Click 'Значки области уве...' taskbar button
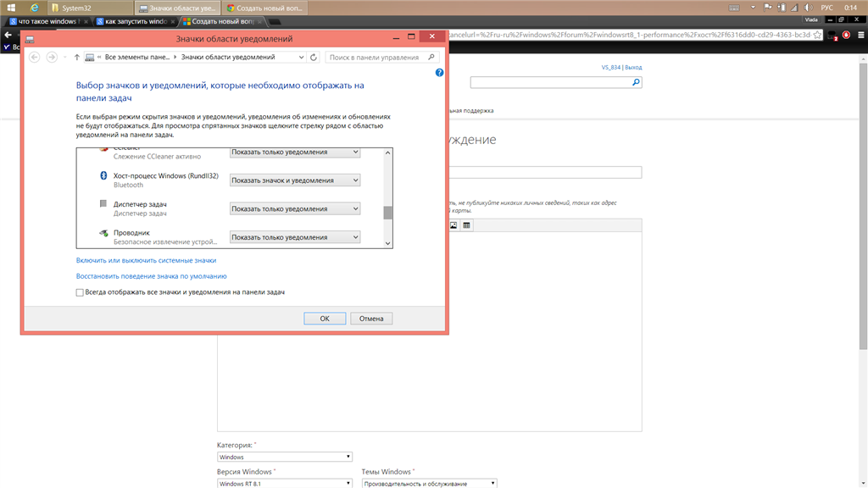868x488 pixels. (x=177, y=8)
